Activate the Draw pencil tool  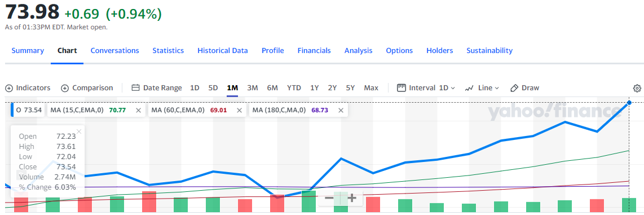(524, 88)
